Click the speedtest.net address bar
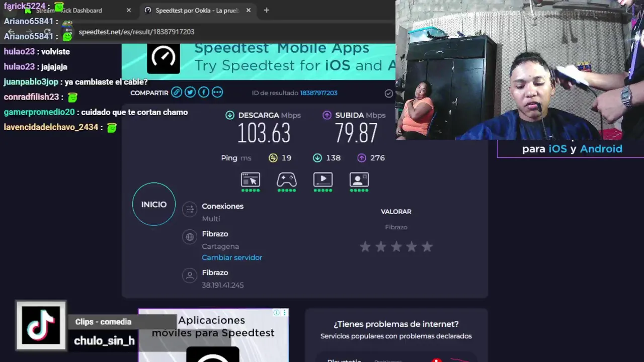Image resolution: width=644 pixels, height=362 pixels. [x=231, y=32]
